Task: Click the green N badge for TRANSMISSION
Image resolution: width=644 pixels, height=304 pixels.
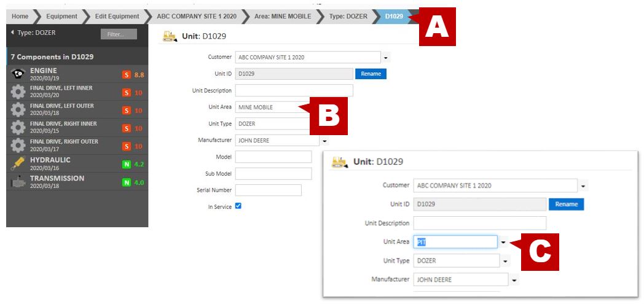Action: pyautogui.click(x=126, y=182)
